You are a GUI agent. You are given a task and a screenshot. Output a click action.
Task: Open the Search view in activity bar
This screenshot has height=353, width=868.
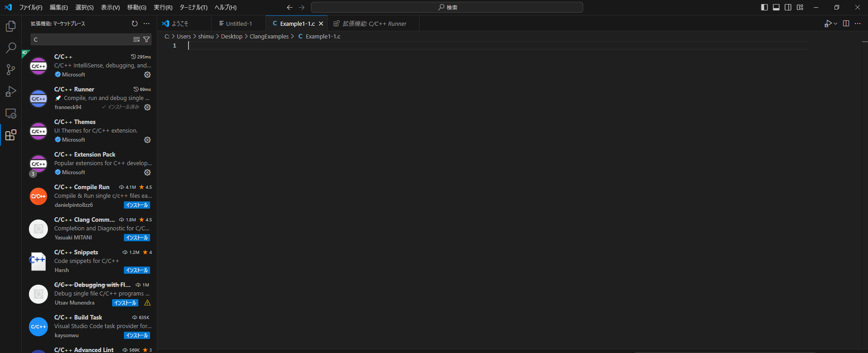coord(11,48)
